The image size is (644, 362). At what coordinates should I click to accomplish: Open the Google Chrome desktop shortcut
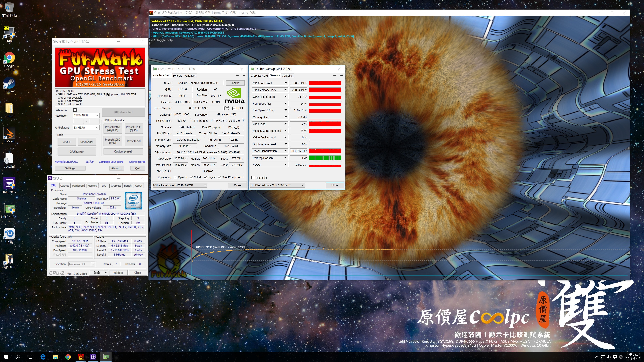click(9, 62)
